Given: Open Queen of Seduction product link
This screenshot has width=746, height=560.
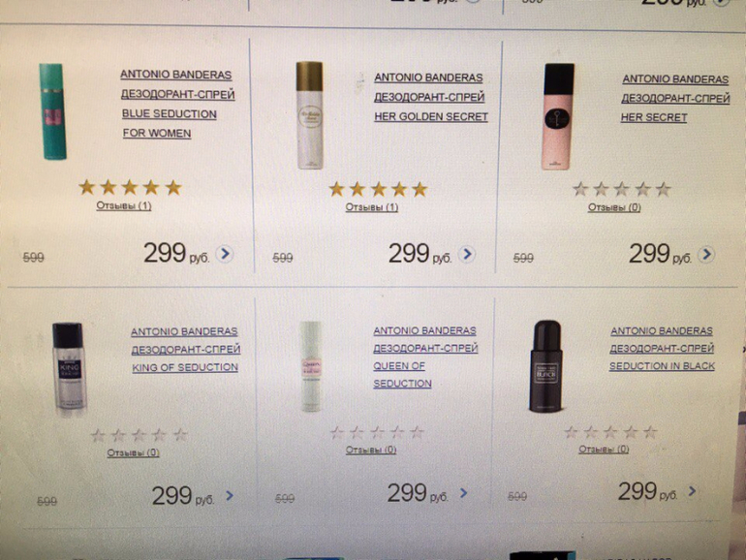Looking at the screenshot, I should pyautogui.click(x=425, y=357).
